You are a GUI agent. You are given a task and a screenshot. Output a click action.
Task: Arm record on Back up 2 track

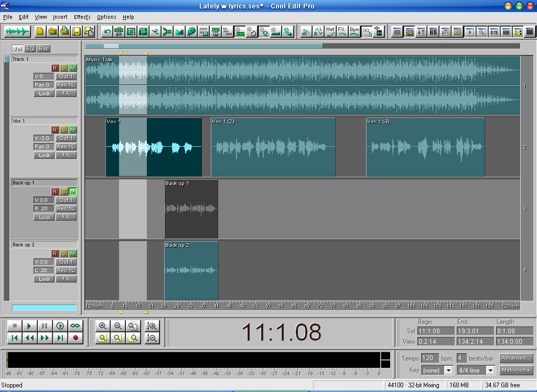55,253
